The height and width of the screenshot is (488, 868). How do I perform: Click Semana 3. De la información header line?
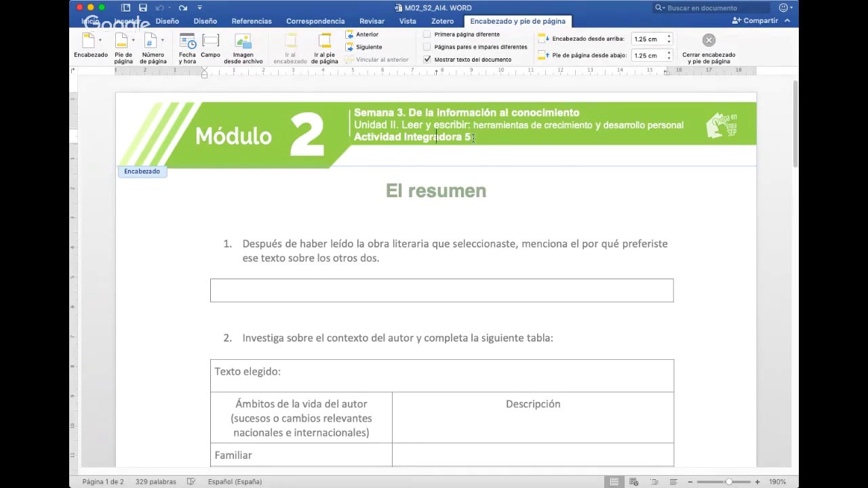(467, 113)
